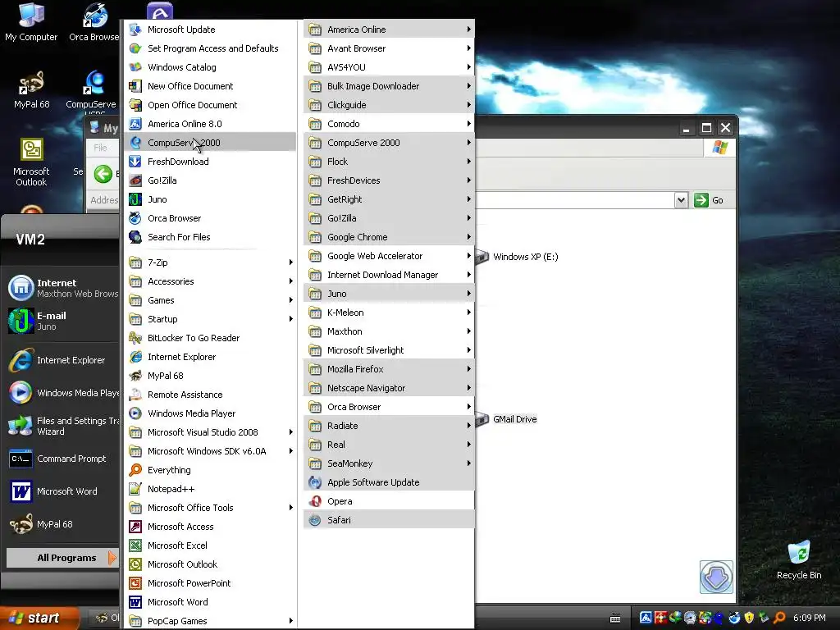The image size is (840, 630).
Task: Click the yellow security shield tray icon
Action: (x=749, y=618)
